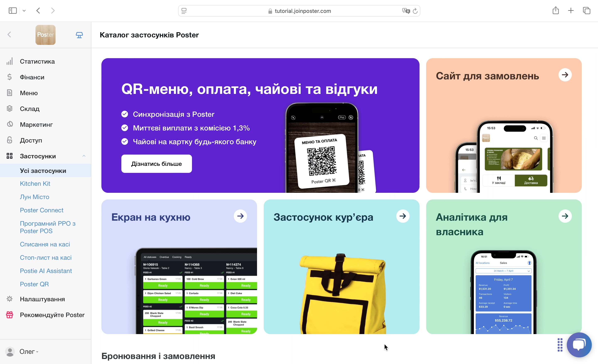The image size is (598, 364).
Task: Click arrow on Екран на кухню card
Action: (240, 216)
